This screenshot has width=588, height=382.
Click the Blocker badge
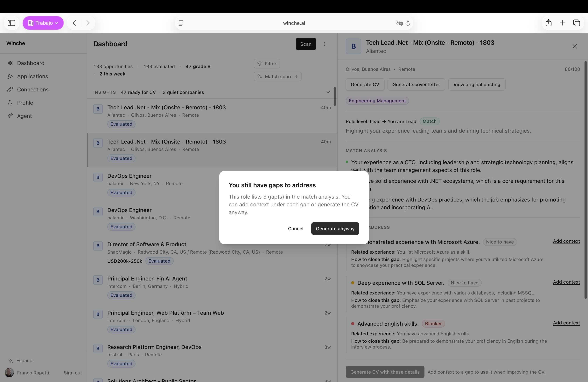[433, 323]
